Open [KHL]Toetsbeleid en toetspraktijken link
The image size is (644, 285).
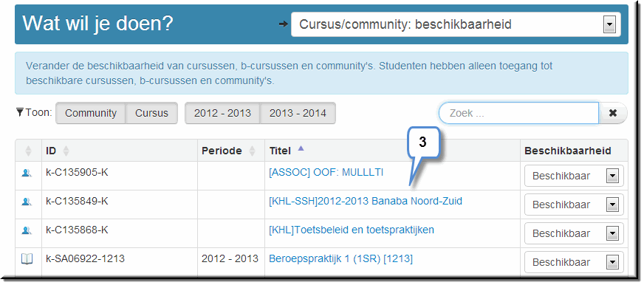[x=352, y=230]
